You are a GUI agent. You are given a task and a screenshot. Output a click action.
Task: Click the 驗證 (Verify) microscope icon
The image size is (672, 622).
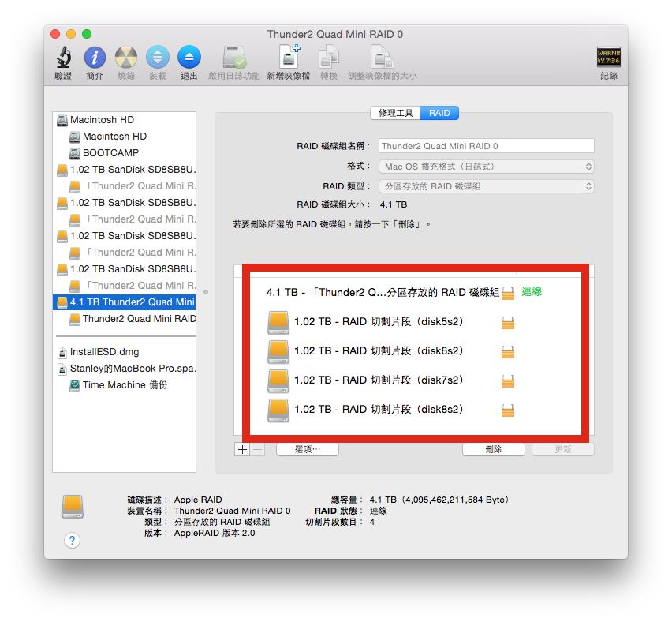point(63,58)
